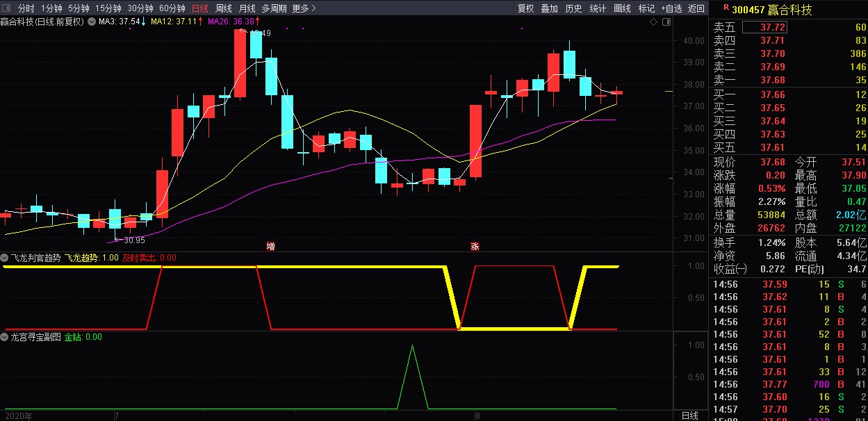Toggle the left sidebar panel icon
Viewport: 868px width, 421px height.
tap(7, 8)
